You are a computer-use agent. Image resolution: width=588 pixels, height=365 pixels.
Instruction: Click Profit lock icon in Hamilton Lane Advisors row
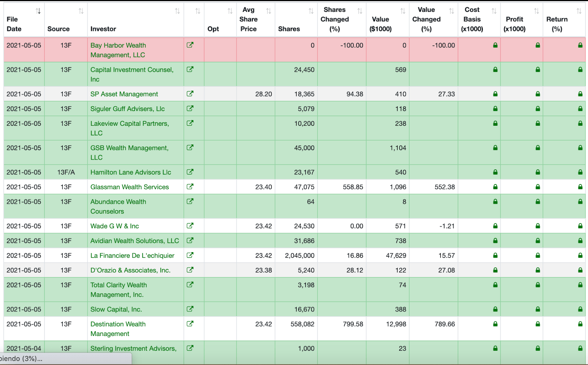point(538,172)
